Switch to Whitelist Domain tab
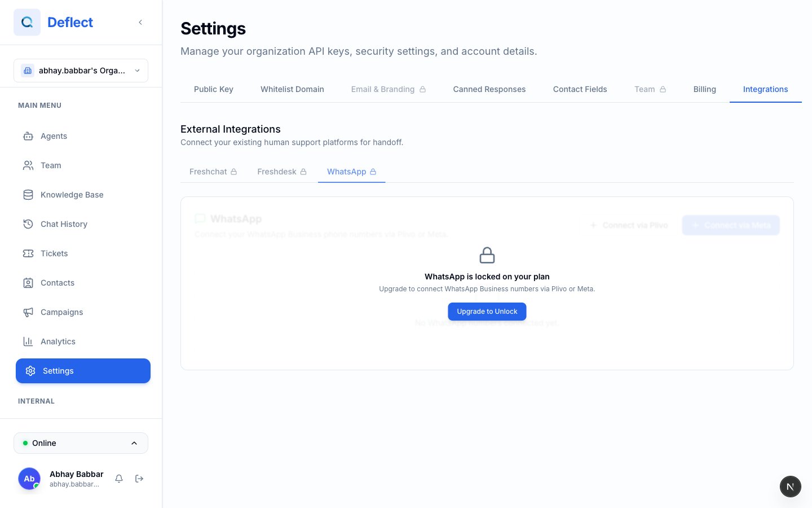 [292, 89]
